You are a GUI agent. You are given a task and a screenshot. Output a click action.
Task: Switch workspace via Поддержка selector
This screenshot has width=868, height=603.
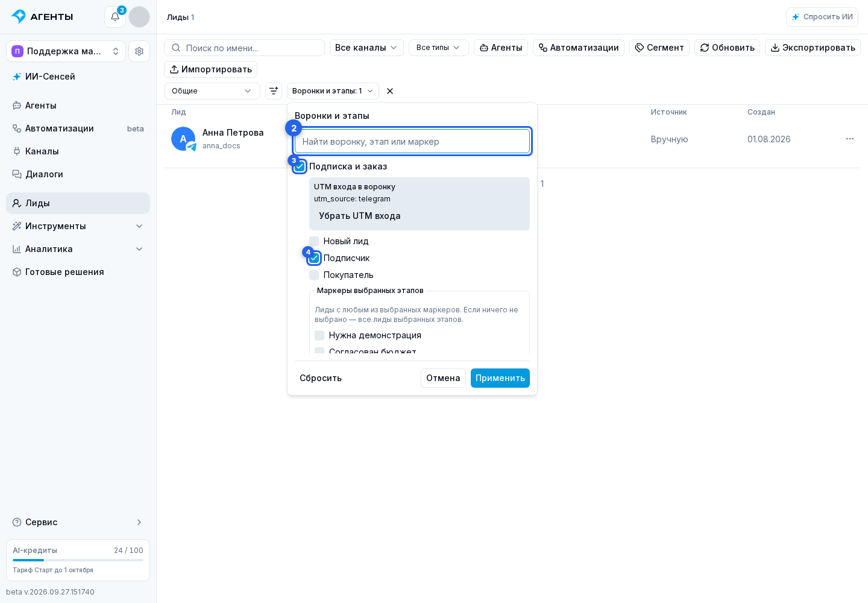pos(66,51)
